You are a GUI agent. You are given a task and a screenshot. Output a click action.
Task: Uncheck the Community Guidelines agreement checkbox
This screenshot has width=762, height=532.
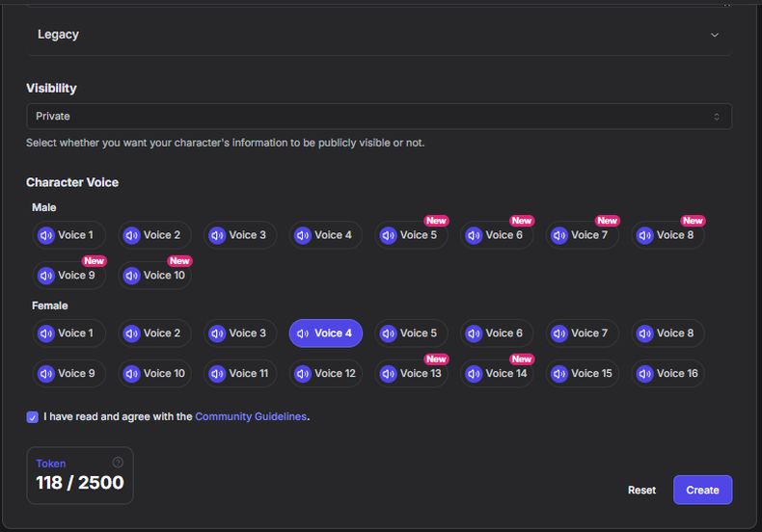click(x=33, y=417)
